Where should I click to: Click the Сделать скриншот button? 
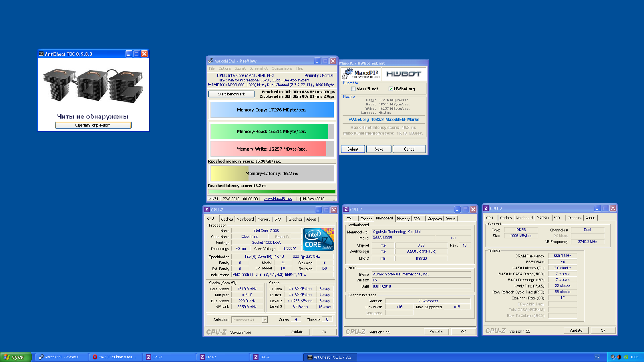[93, 125]
